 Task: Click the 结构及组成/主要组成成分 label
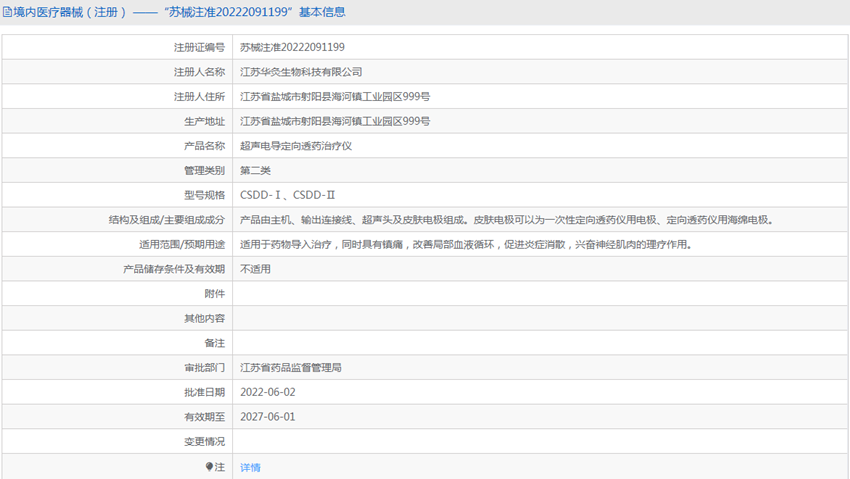pyautogui.click(x=166, y=220)
